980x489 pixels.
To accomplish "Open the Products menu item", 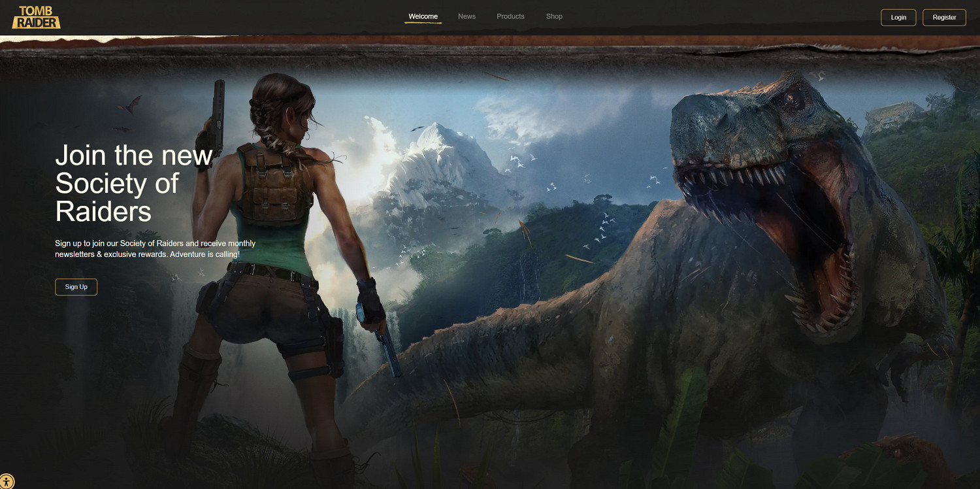I will (510, 16).
